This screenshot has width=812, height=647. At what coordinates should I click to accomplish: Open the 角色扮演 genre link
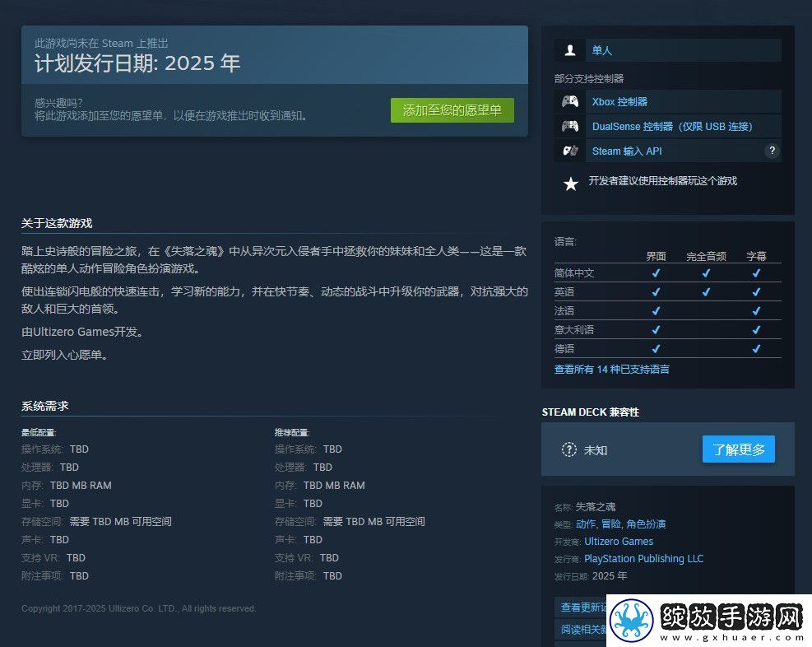(646, 524)
